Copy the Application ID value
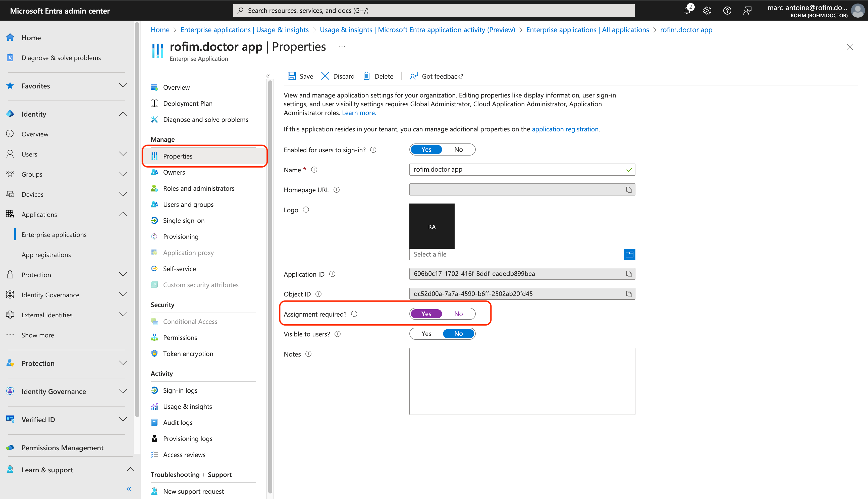 coord(629,274)
